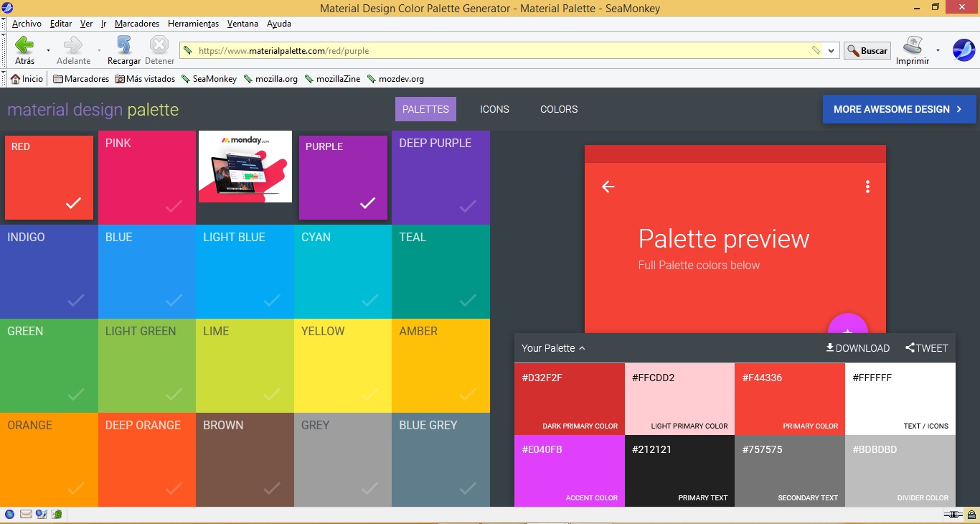Open the Herramientas menu
This screenshot has height=524, width=980.
193,24
